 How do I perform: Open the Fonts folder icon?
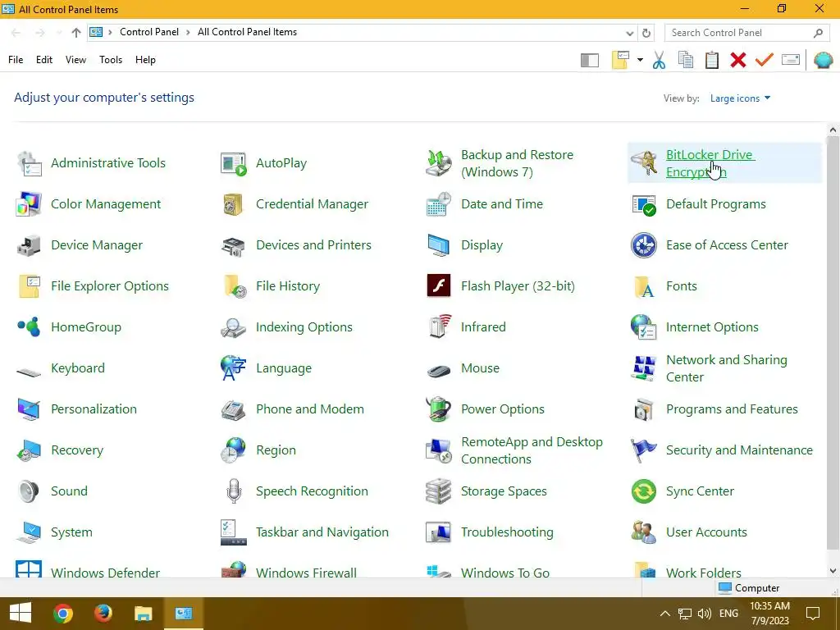coord(643,286)
